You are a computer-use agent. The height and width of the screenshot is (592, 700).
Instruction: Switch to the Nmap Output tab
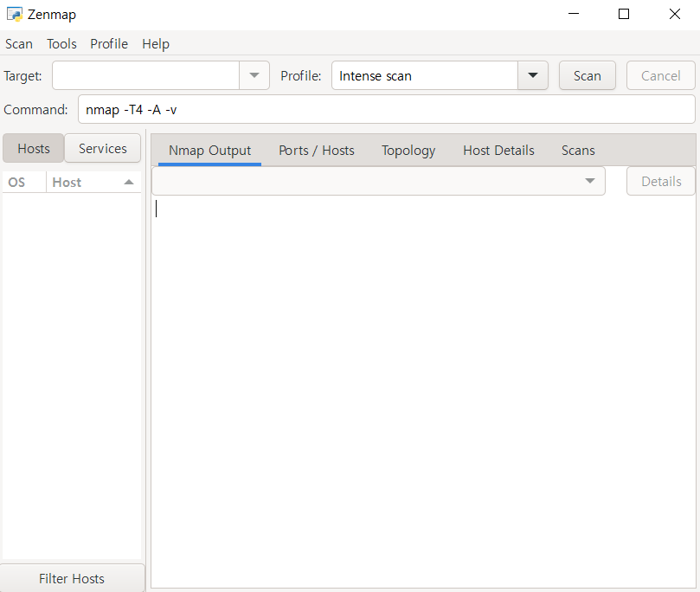coord(209,151)
